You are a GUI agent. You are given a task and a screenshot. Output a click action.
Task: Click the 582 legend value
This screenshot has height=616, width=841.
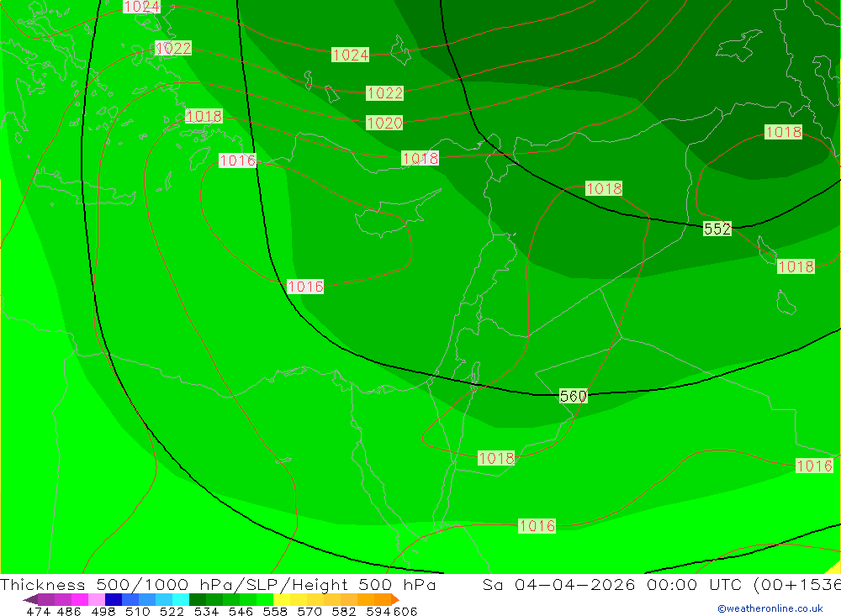point(343,612)
